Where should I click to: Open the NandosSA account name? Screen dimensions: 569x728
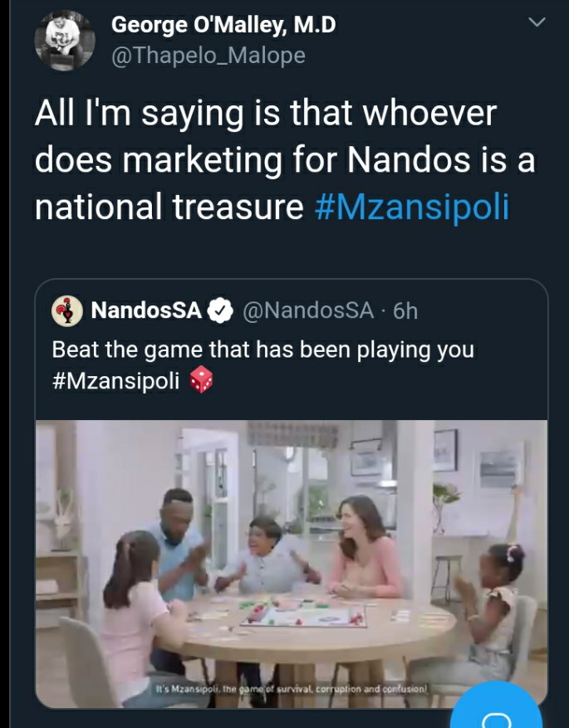pyautogui.click(x=146, y=310)
